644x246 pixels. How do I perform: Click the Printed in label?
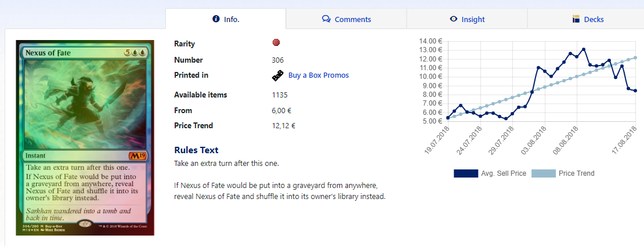tap(191, 75)
